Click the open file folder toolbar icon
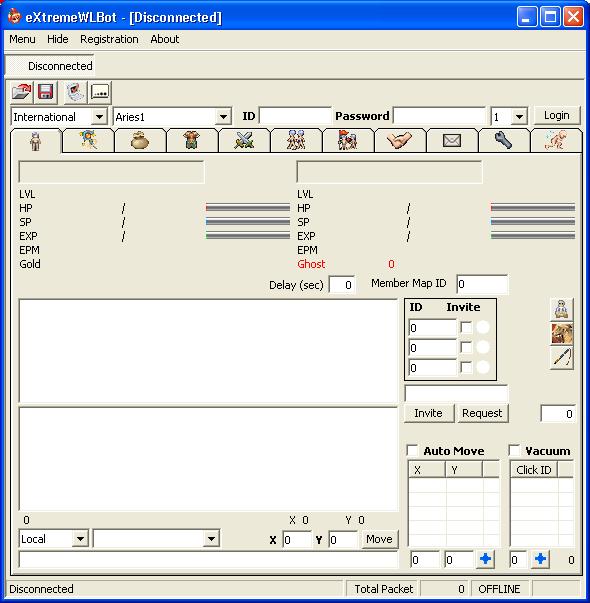The image size is (590, 603). tap(22, 92)
